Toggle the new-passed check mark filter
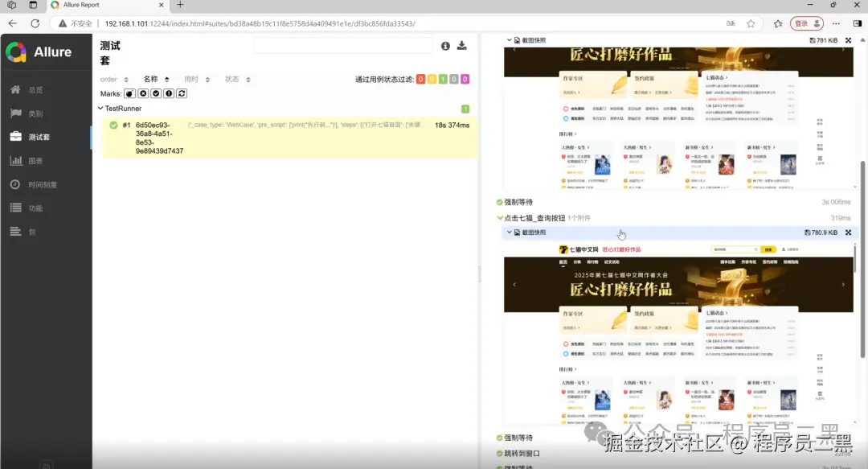868x469 pixels. (x=156, y=93)
